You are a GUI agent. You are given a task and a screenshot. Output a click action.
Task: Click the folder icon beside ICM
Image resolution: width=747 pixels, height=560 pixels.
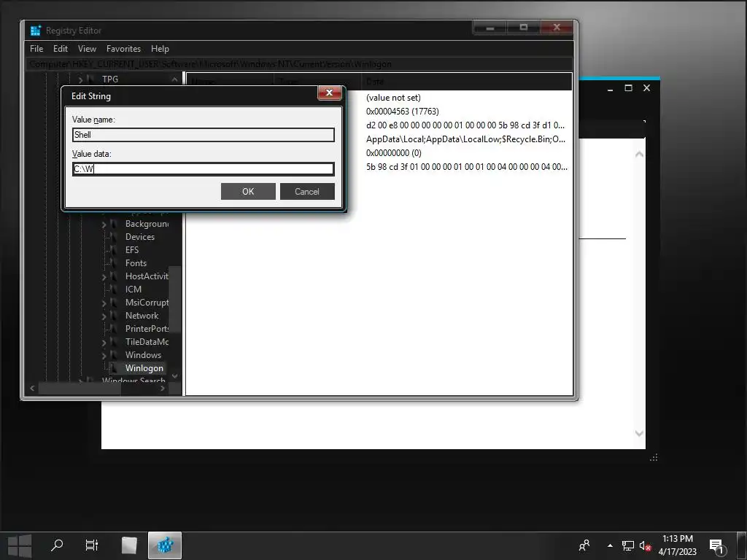[x=115, y=289]
